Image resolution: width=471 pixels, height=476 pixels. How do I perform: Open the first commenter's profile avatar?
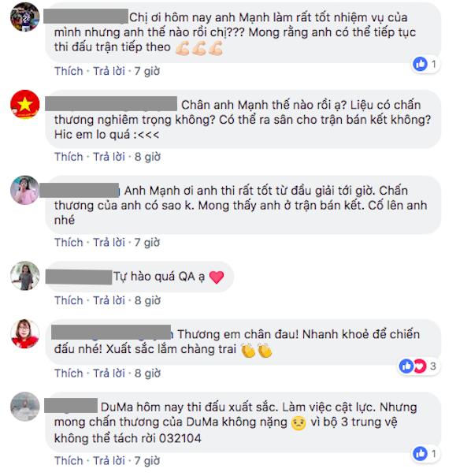(x=25, y=17)
